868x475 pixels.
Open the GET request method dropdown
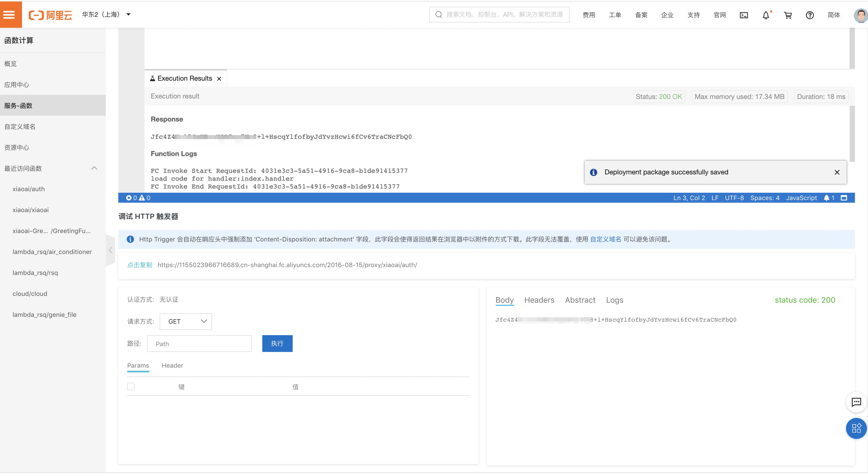[x=186, y=321]
